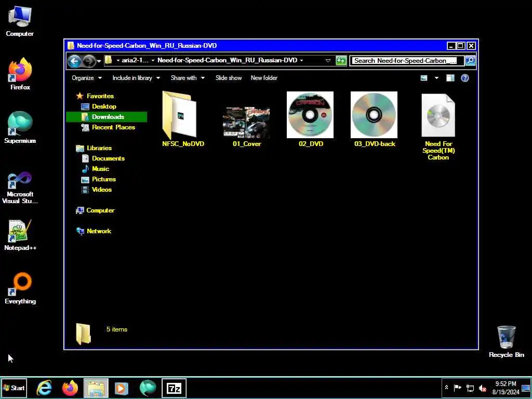Select the Everything desktop shortcut

point(20,288)
